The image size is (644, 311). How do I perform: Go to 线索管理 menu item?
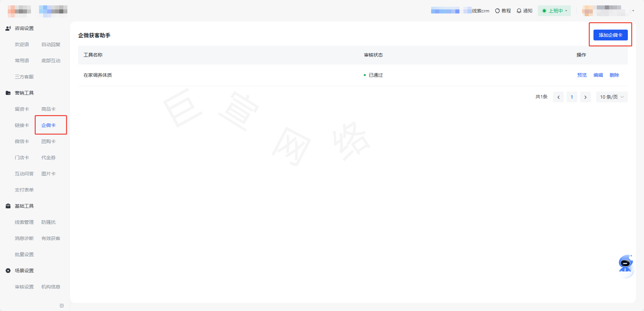[x=24, y=222]
